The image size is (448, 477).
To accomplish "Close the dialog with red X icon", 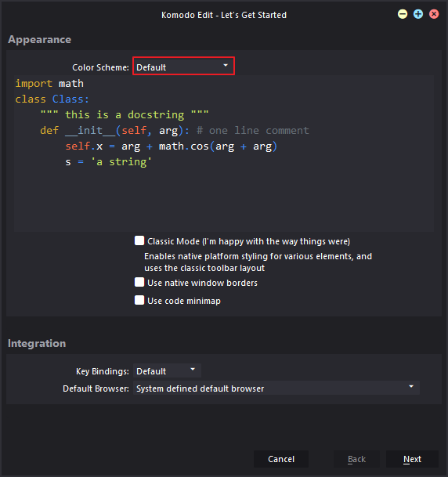I will [x=434, y=14].
